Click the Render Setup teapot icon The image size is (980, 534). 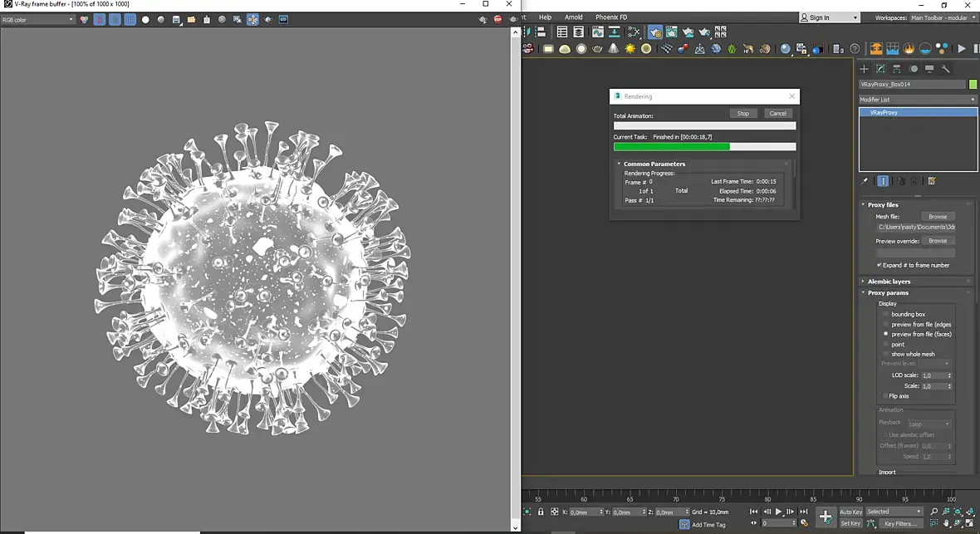pyautogui.click(x=655, y=32)
